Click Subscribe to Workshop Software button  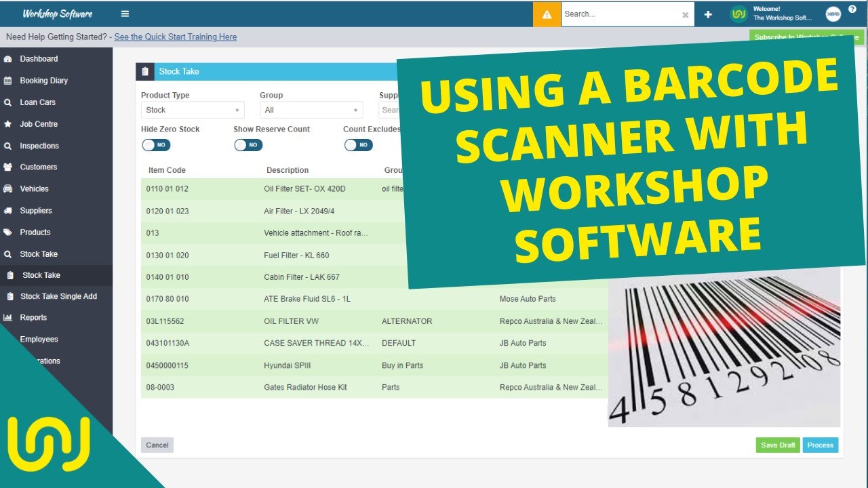click(x=807, y=37)
